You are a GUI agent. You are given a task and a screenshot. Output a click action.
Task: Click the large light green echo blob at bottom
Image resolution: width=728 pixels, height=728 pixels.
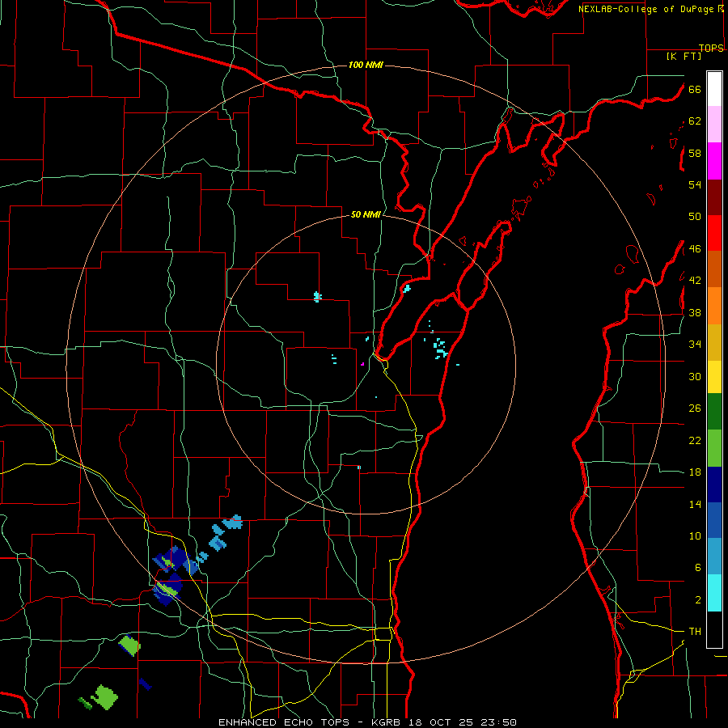(x=105, y=697)
